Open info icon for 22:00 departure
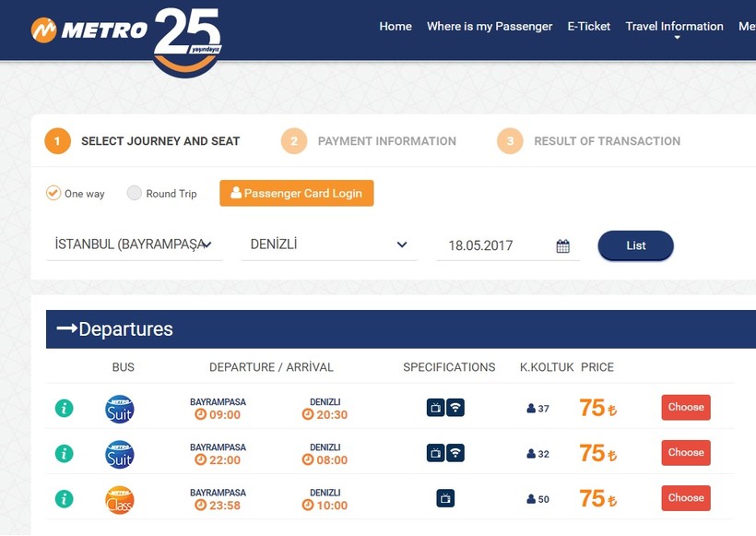This screenshot has width=756, height=536. coord(65,454)
